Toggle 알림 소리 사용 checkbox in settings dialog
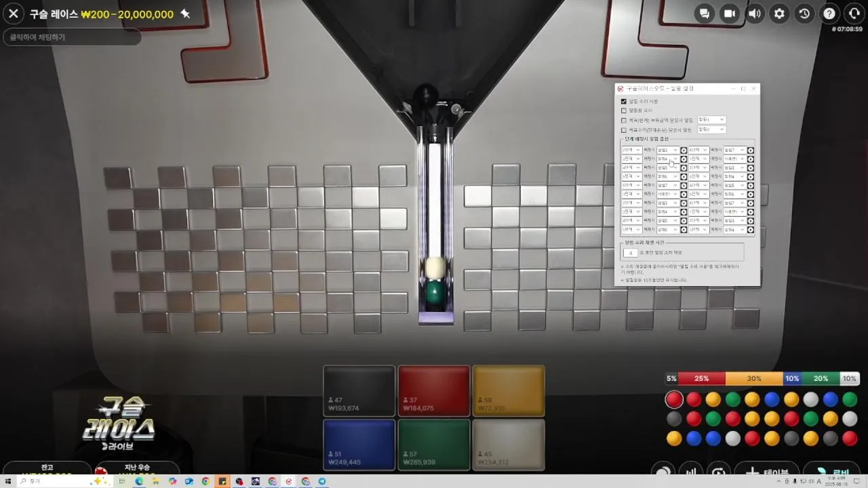This screenshot has height=488, width=868. coord(624,102)
